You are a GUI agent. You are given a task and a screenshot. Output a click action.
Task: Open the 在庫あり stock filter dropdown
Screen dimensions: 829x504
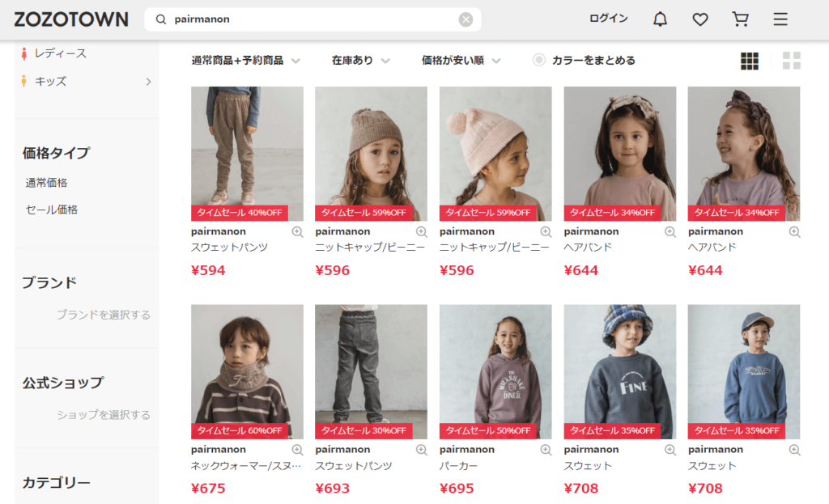pos(361,61)
